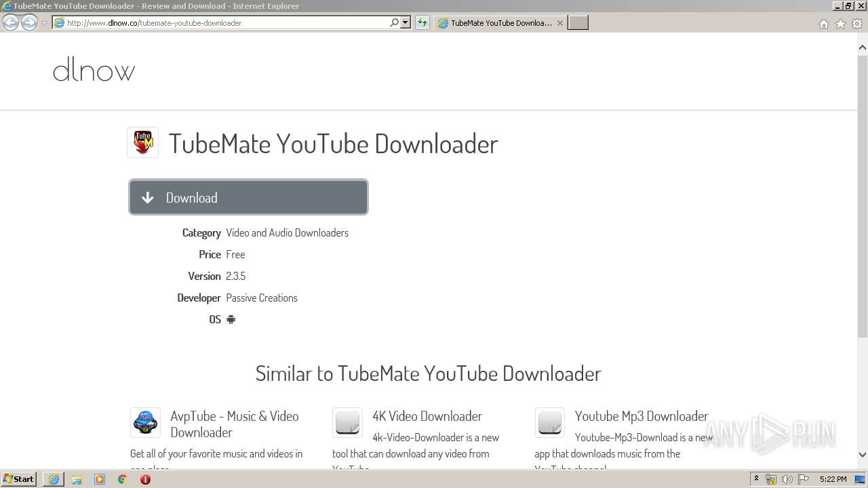Image resolution: width=868 pixels, height=488 pixels.
Task: Click the vertical scrollbar thumb
Action: [863, 197]
